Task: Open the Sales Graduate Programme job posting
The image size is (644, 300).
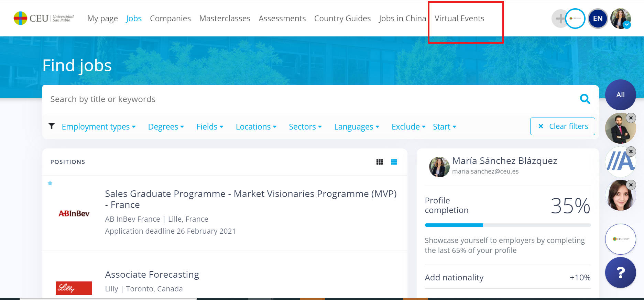Action: point(251,199)
